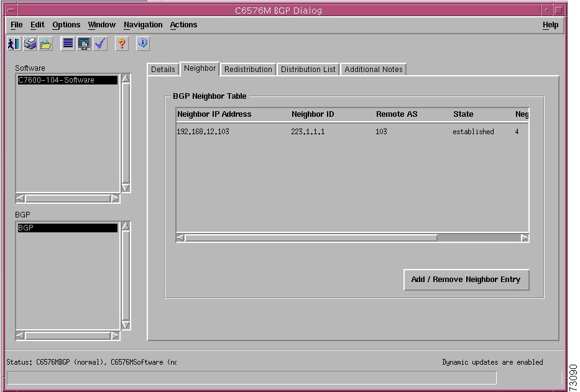Click the window menu button in title bar
The image size is (580, 392).
click(12, 11)
